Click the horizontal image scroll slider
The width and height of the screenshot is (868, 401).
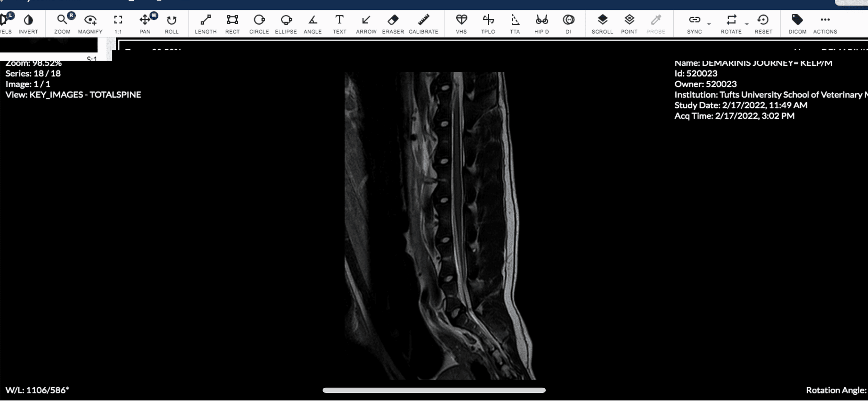pos(434,390)
